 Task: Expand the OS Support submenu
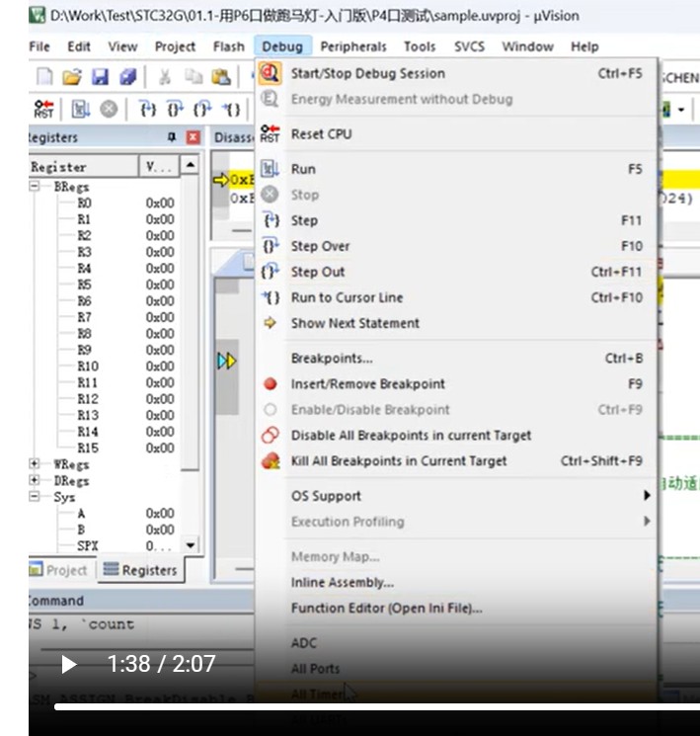click(457, 496)
